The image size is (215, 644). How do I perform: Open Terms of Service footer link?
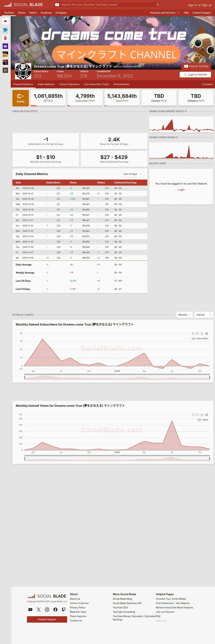coord(79,603)
